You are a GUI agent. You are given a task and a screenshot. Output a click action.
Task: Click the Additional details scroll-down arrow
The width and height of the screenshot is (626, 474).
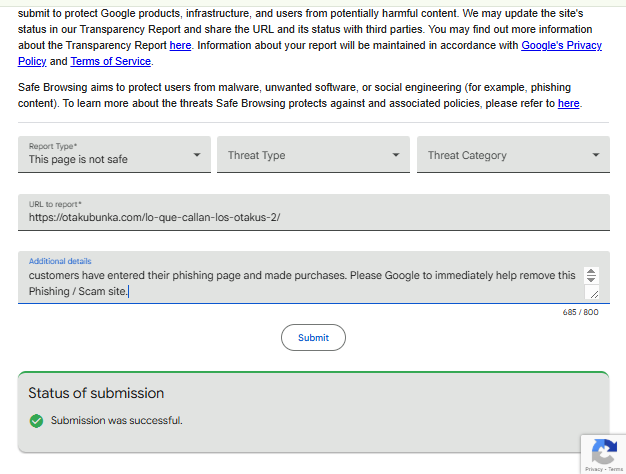(x=591, y=280)
